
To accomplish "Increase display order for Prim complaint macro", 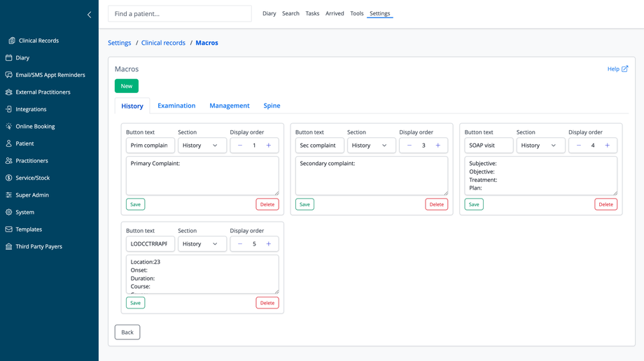I will pyautogui.click(x=269, y=146).
